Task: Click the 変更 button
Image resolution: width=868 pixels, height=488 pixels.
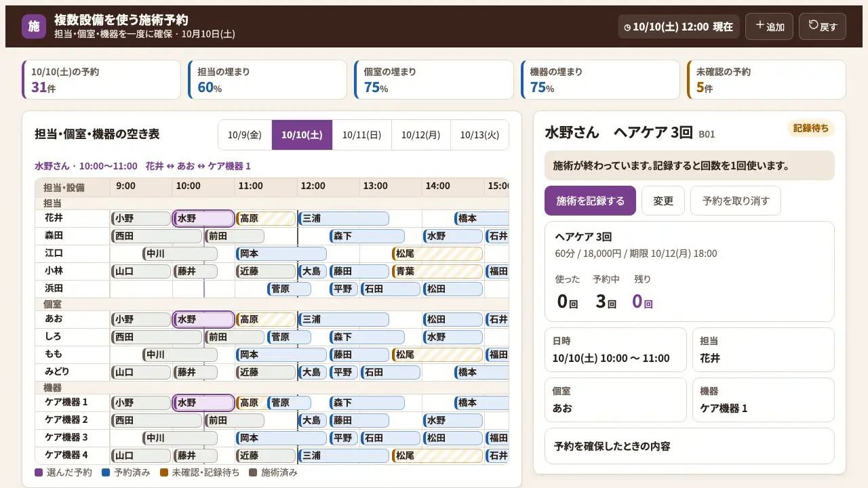Action: tap(663, 201)
